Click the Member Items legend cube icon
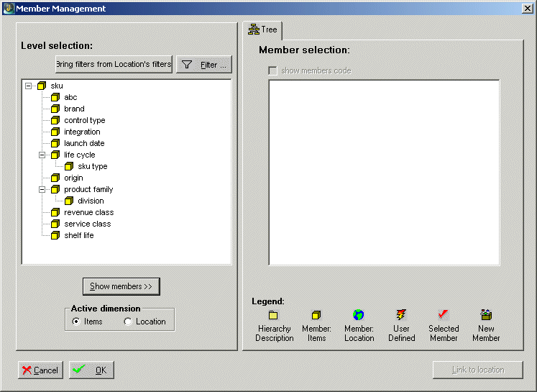Viewport: 537px width, 392px height. point(316,315)
